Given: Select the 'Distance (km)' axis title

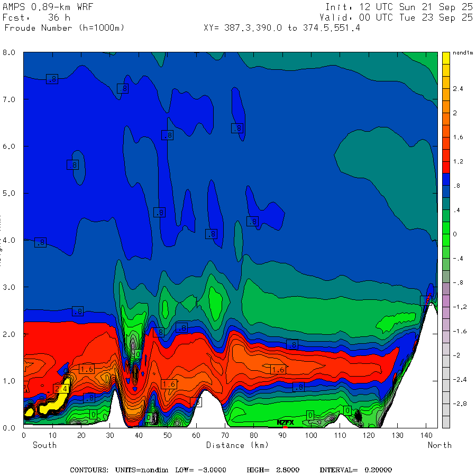Looking at the screenshot, I should pos(237,445).
